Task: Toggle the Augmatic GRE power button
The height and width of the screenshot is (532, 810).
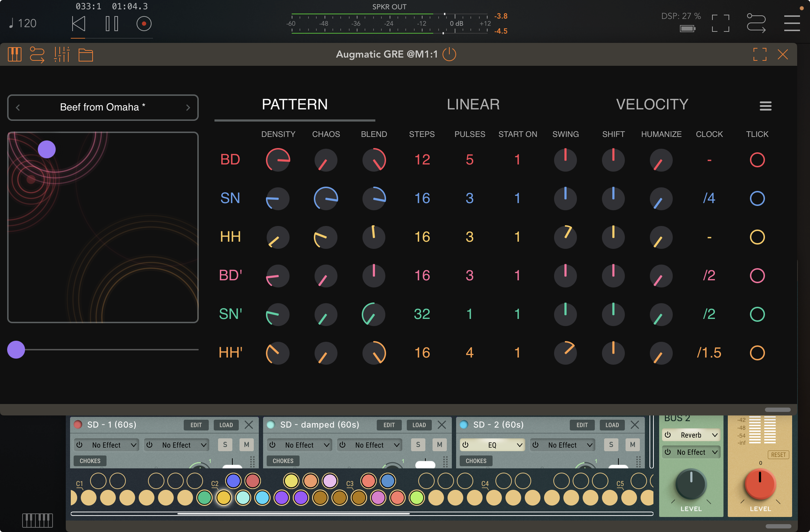Action: (449, 54)
